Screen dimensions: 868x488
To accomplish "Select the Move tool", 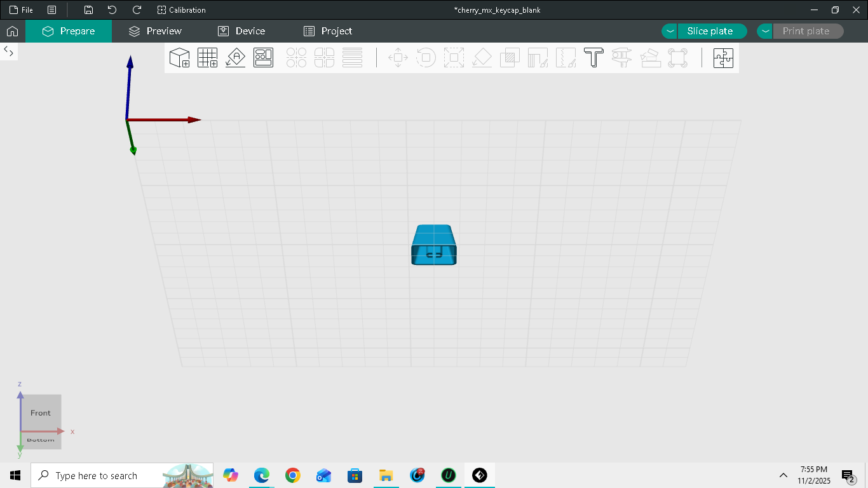I will tap(398, 58).
